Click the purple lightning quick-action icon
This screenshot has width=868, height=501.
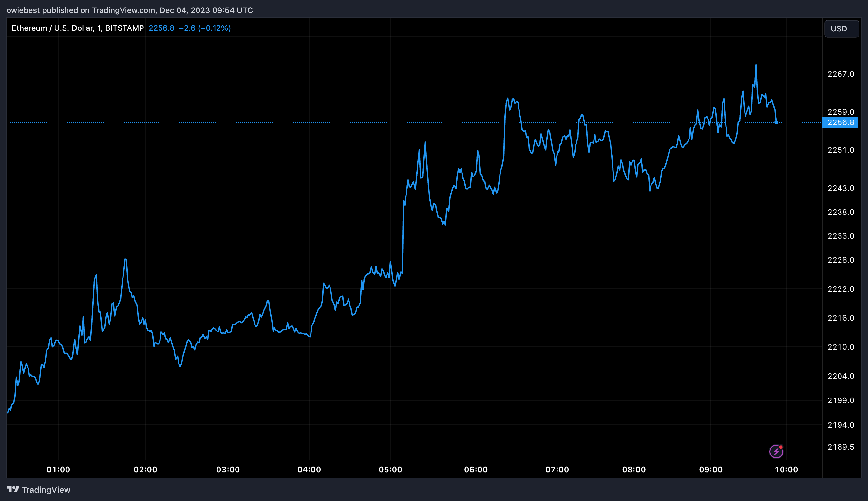(x=777, y=451)
